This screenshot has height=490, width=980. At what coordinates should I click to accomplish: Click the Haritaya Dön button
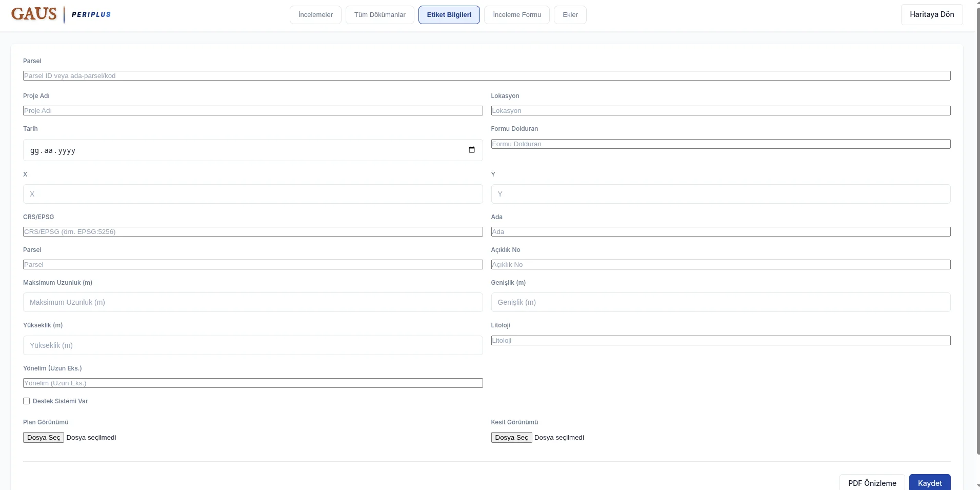click(x=931, y=14)
